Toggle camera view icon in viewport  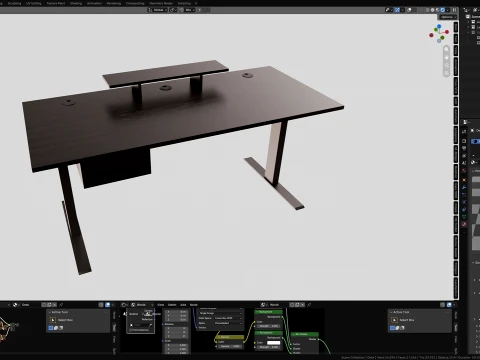tap(446, 66)
